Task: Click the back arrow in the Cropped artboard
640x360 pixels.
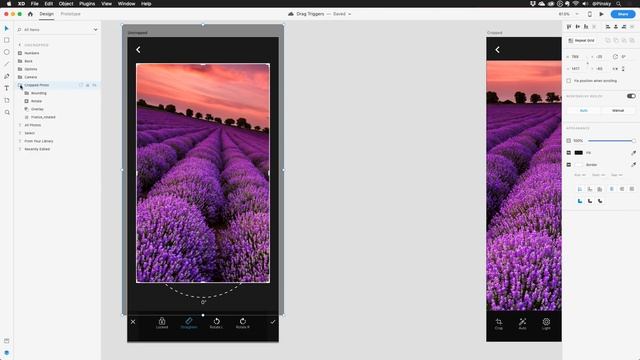Action: (497, 49)
